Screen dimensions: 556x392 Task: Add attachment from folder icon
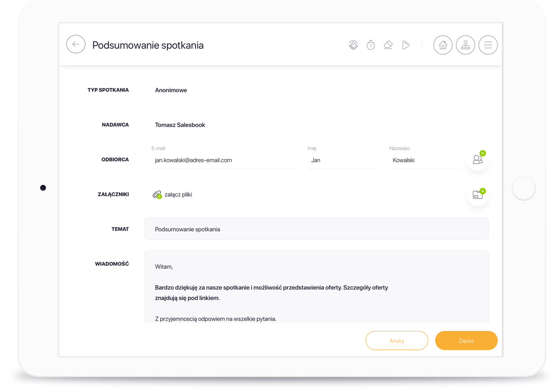click(478, 195)
